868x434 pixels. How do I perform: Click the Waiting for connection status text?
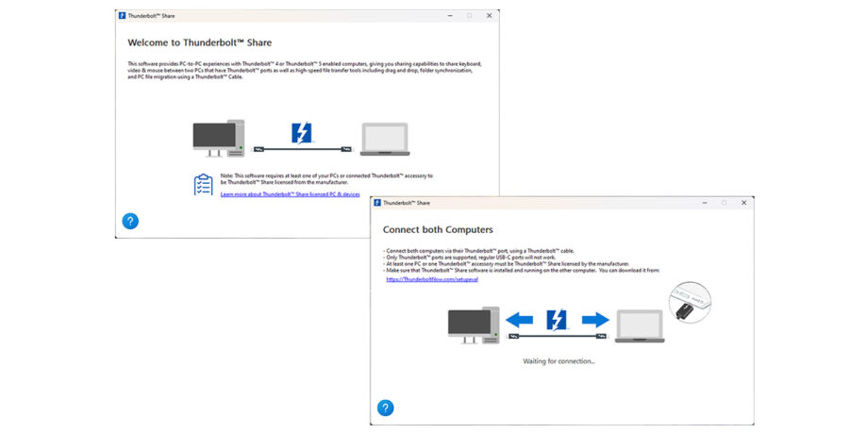pyautogui.click(x=559, y=360)
